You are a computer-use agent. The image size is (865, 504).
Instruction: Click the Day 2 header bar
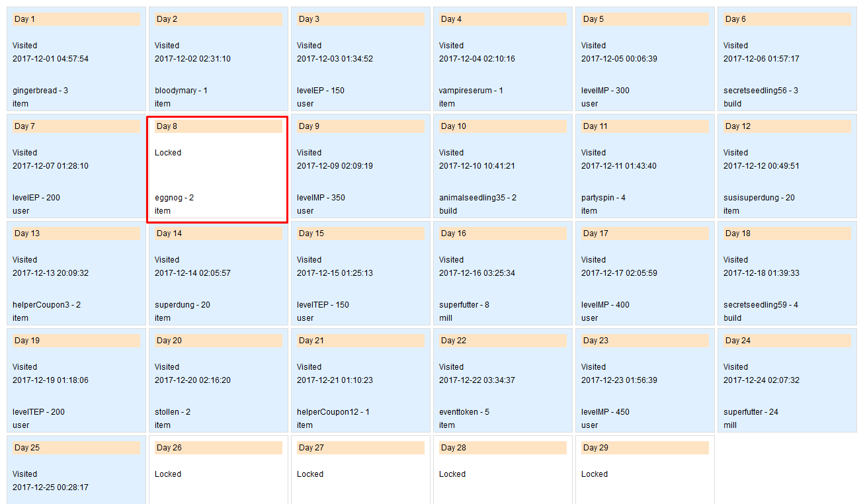point(218,19)
